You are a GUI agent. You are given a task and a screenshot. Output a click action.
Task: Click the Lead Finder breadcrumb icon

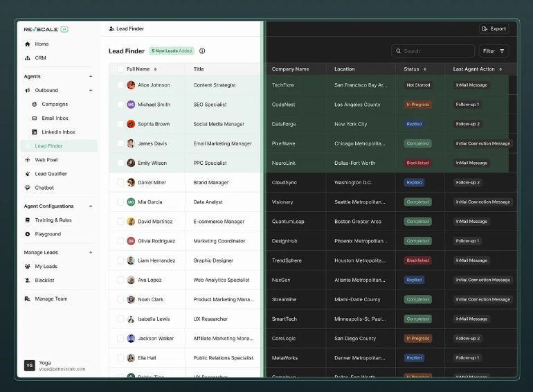(x=111, y=29)
